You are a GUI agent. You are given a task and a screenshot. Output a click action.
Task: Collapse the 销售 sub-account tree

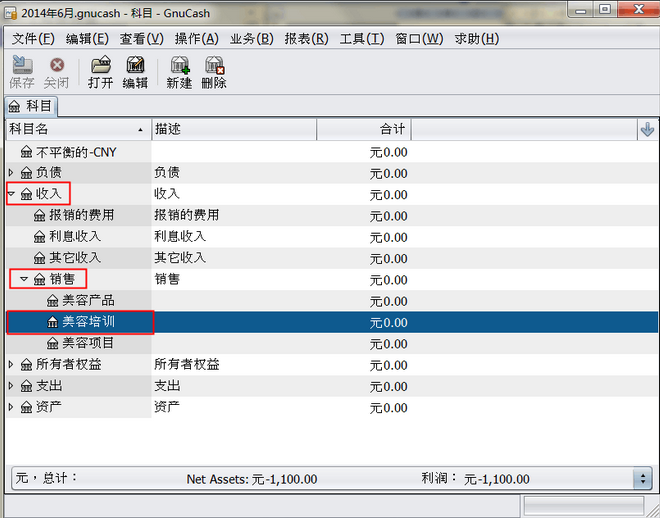pos(24,279)
